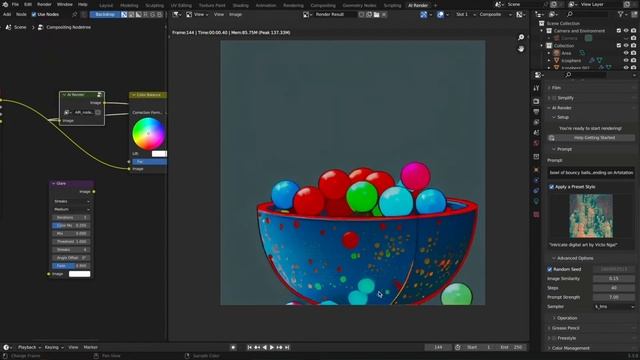Click the Prompt text field with bouncy balls text

[x=591, y=173]
